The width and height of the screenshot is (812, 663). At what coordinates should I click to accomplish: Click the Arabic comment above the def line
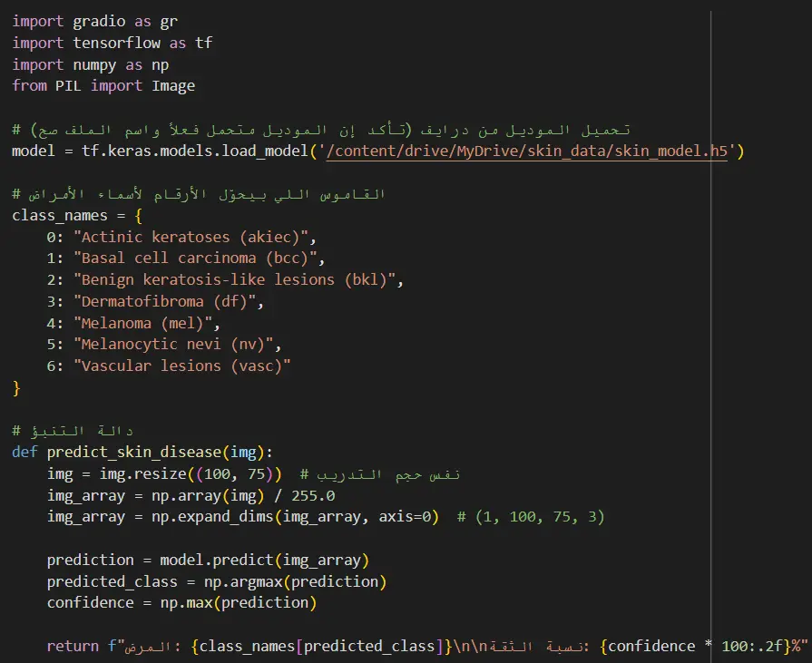pos(73,431)
